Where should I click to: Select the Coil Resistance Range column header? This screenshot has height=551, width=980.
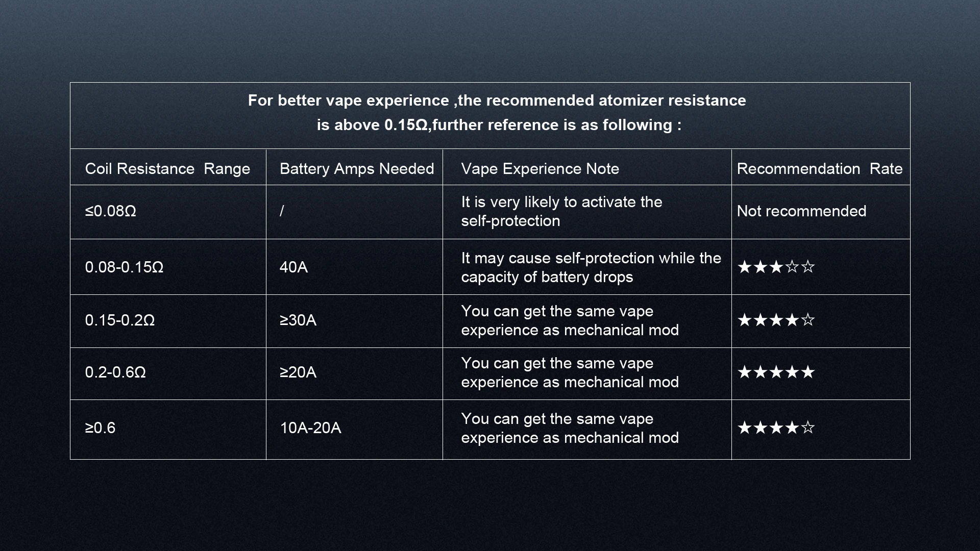pos(167,169)
